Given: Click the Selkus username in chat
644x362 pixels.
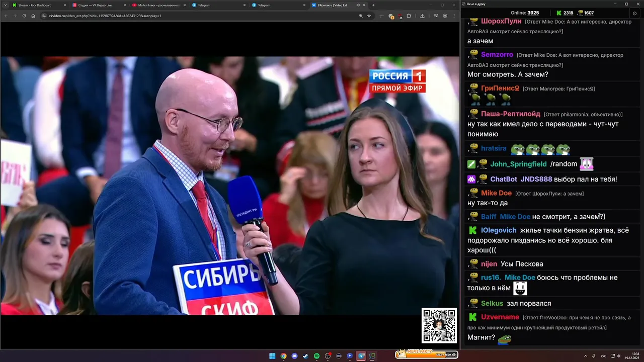Looking at the screenshot, I should pyautogui.click(x=492, y=303).
